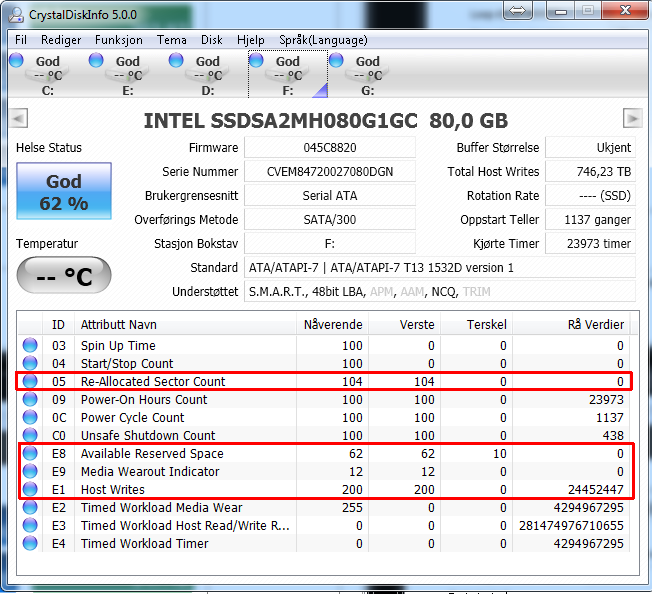
Task: Select the Power-On Hours Count attribute name
Action: click(144, 399)
